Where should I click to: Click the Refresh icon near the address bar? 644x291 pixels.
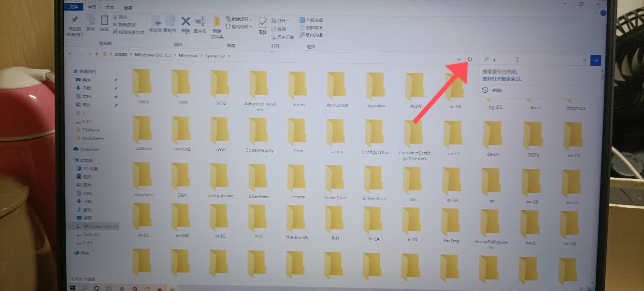pos(470,59)
